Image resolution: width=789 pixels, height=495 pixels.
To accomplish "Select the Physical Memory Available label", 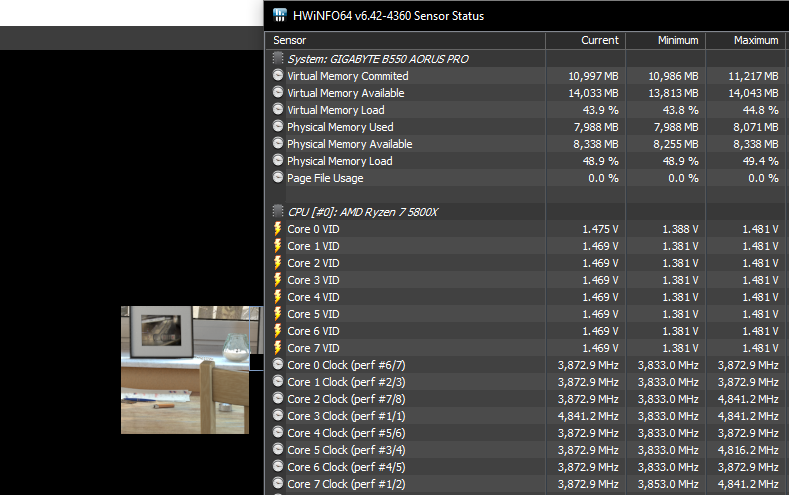I will 350,144.
